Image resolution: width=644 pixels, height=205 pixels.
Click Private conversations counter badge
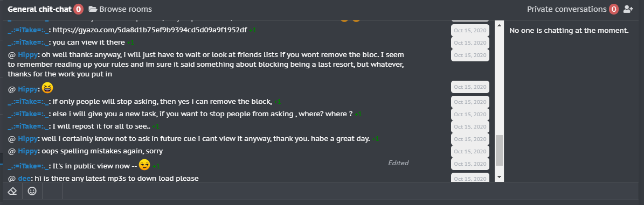614,9
